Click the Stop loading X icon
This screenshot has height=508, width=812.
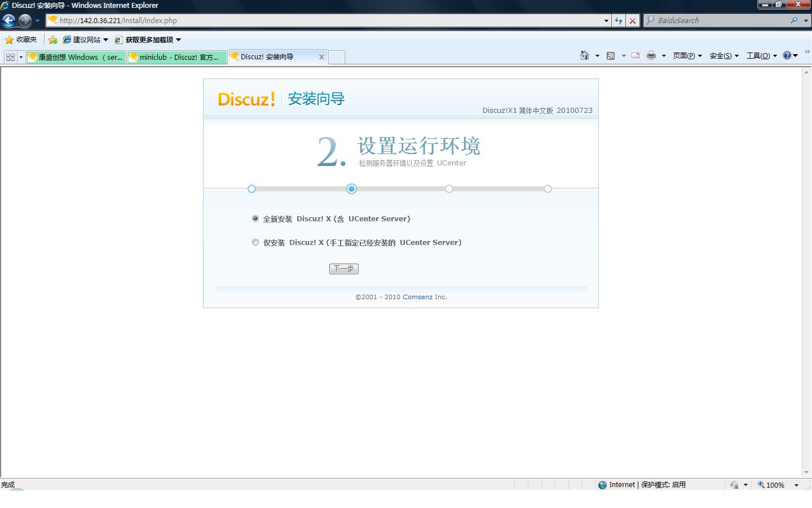tap(633, 21)
